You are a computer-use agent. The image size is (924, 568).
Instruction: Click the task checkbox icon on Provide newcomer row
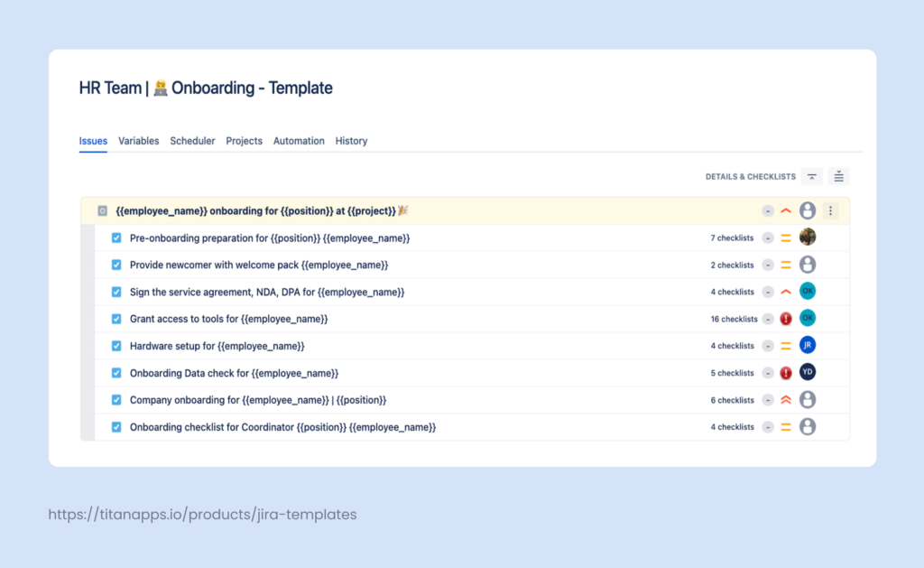tap(115, 265)
